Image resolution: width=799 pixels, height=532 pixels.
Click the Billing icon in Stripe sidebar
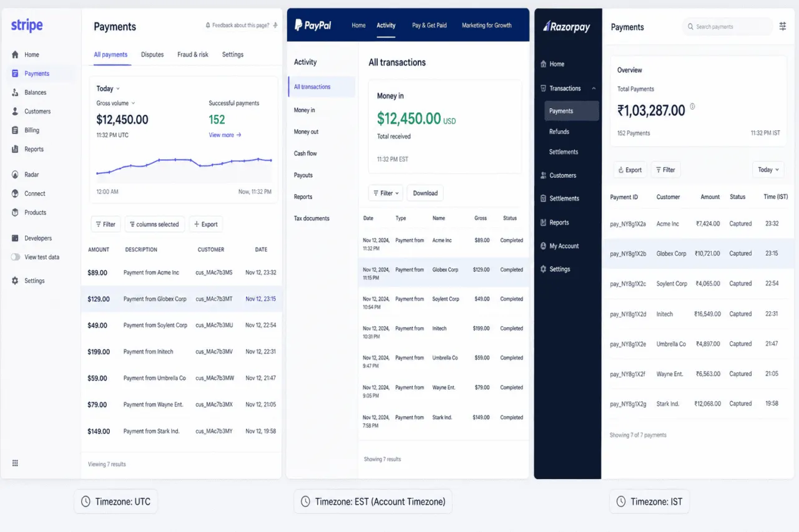(15, 130)
